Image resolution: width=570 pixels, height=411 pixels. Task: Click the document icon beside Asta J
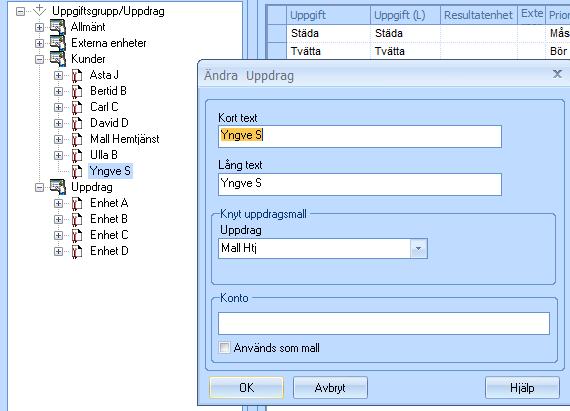pyautogui.click(x=77, y=75)
